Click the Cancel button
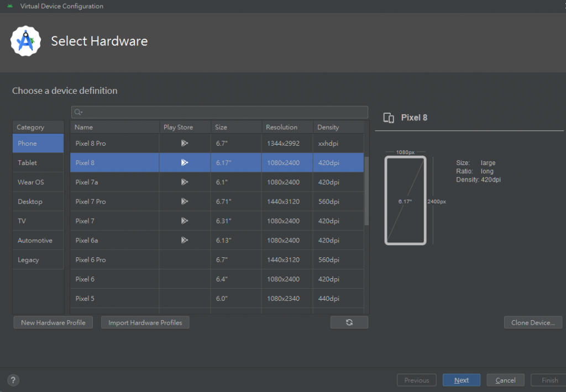 505,380
